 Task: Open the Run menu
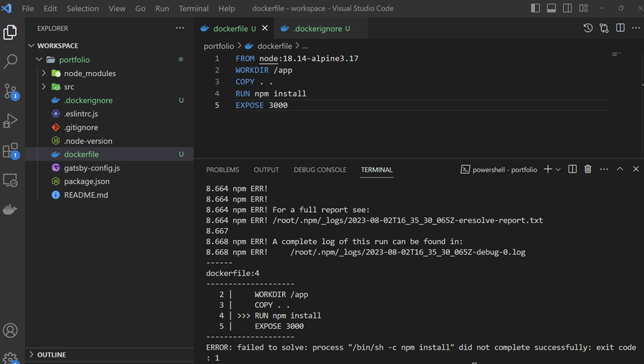click(x=162, y=8)
